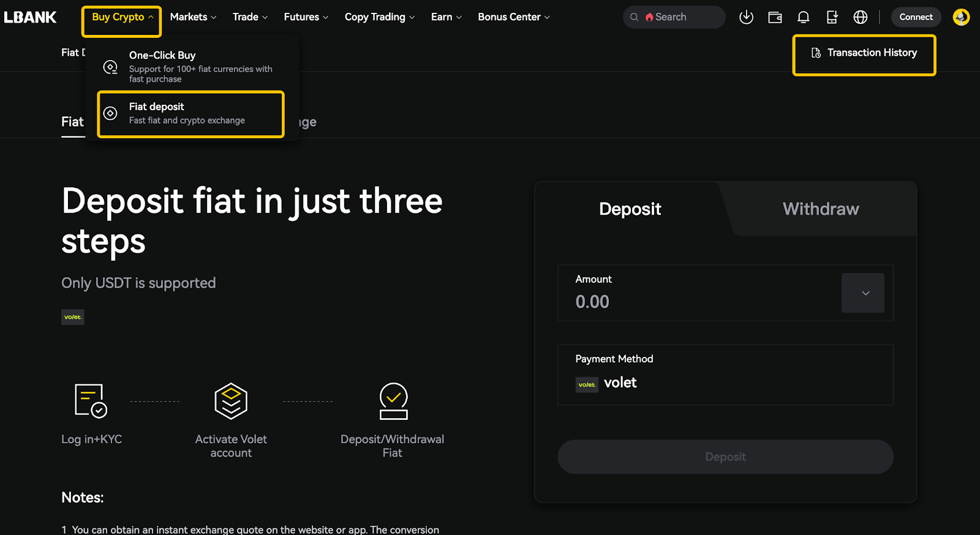980x535 pixels.
Task: Click the 'Payment Method' label
Action: tap(614, 359)
